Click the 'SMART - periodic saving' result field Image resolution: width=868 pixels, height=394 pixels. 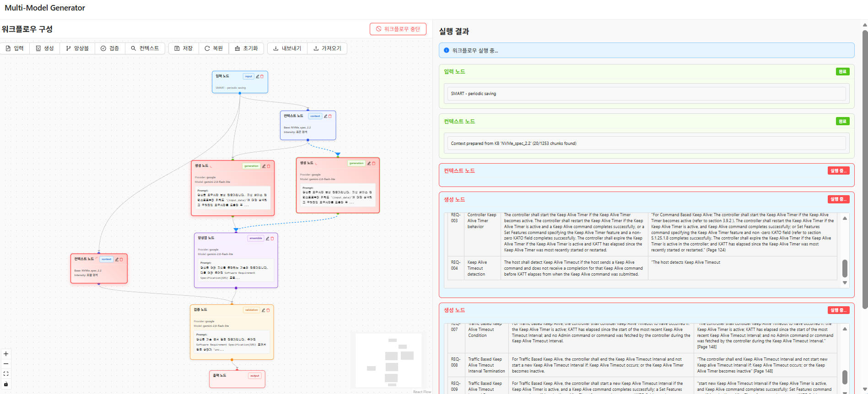coord(647,94)
